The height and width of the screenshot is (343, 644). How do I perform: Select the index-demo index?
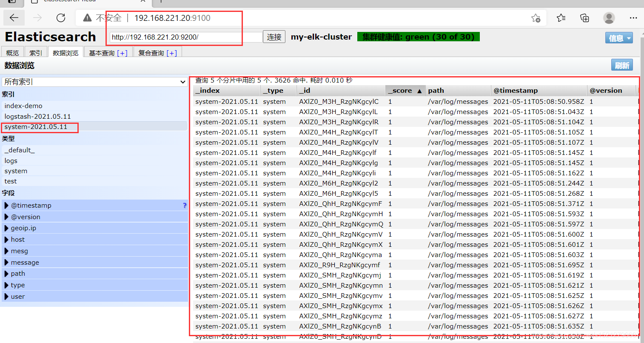click(x=94, y=106)
